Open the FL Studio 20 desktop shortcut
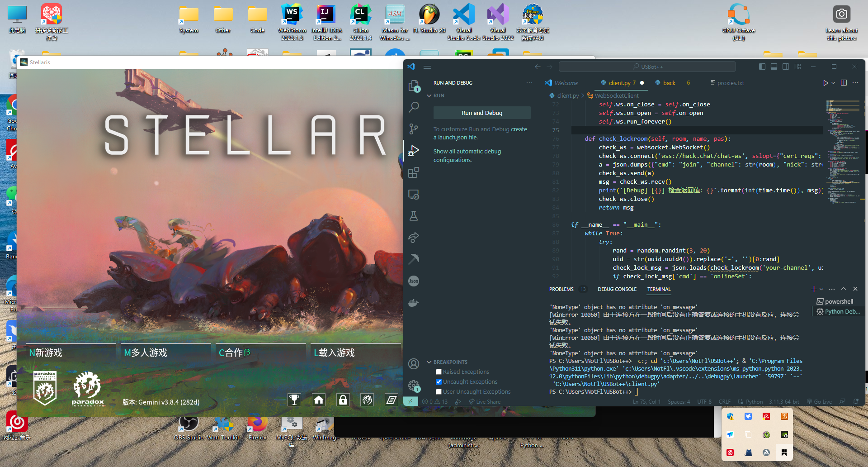This screenshot has height=467, width=868. point(429,19)
